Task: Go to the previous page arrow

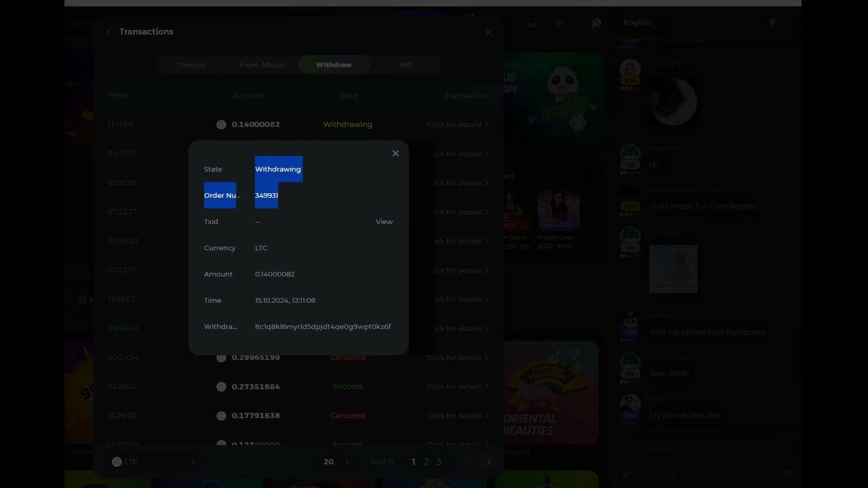Action: 470,462
